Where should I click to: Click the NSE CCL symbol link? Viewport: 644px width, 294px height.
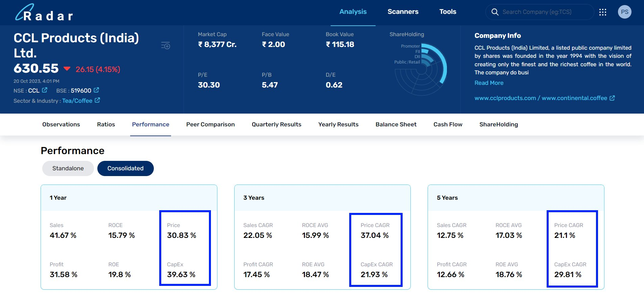(x=34, y=91)
